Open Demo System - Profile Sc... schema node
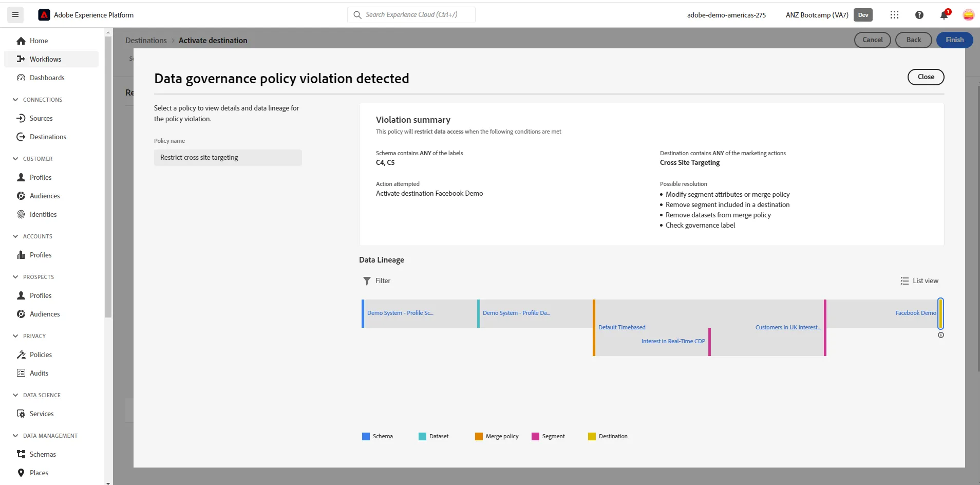980x485 pixels. pyautogui.click(x=400, y=313)
